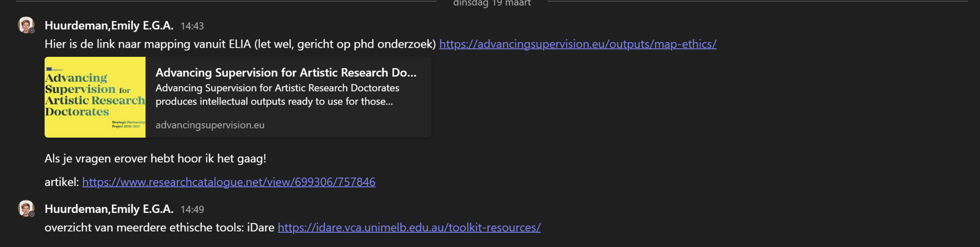Click Emily's avatar on the 14:49 message
Screen dimensions: 980x247
pos(25,207)
